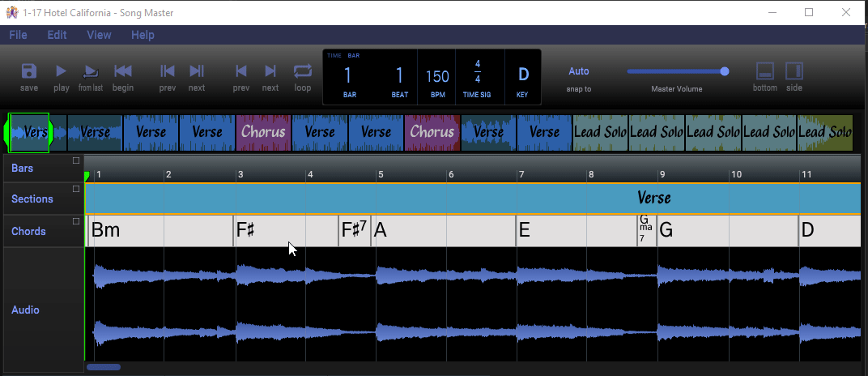Jump to next section icon
Viewport: 868px width, 376px height.
270,71
